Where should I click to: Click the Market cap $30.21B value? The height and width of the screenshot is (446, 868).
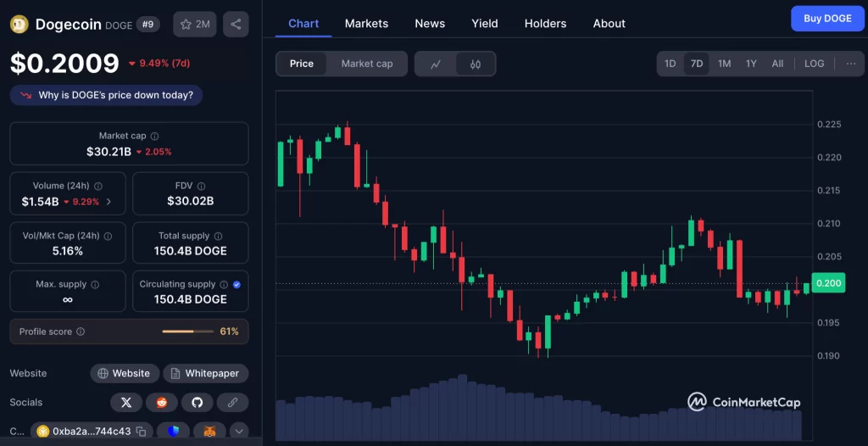pyautogui.click(x=109, y=152)
